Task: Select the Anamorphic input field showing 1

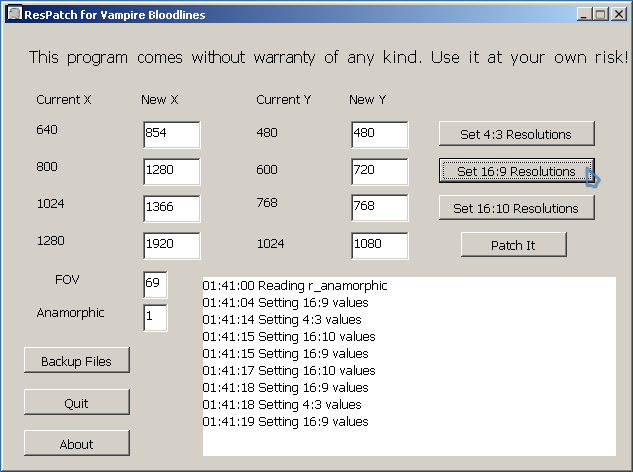Action: pos(155,318)
